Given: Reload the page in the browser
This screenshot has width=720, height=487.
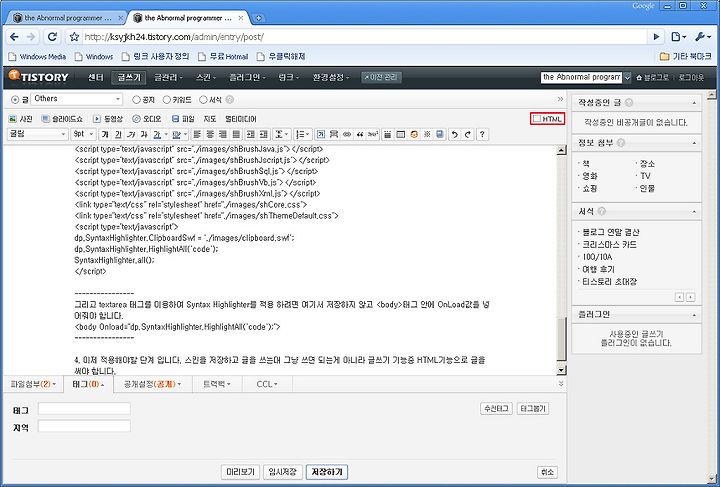Looking at the screenshot, I should tap(52, 37).
